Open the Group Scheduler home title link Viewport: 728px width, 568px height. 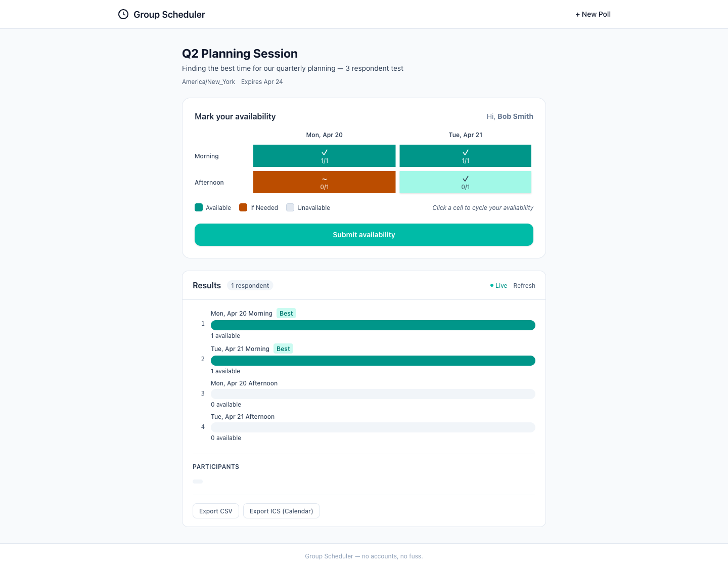point(169,14)
